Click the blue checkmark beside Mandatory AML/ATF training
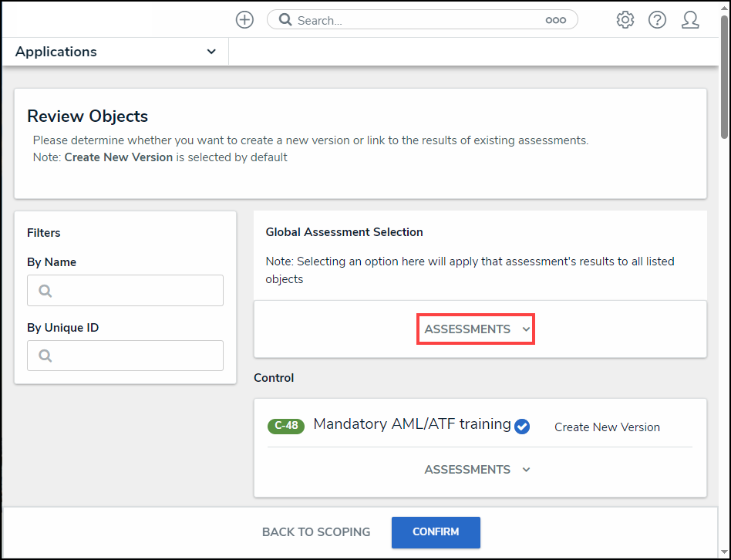The image size is (731, 560). pos(522,427)
